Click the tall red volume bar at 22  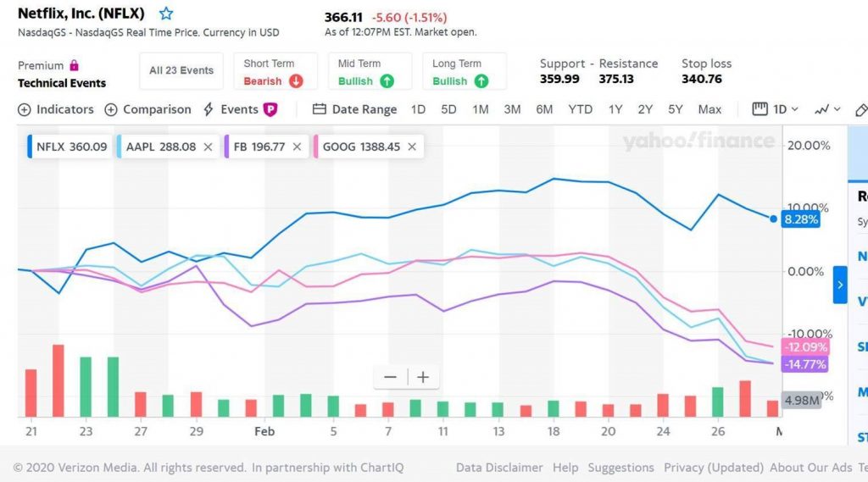[x=58, y=380]
